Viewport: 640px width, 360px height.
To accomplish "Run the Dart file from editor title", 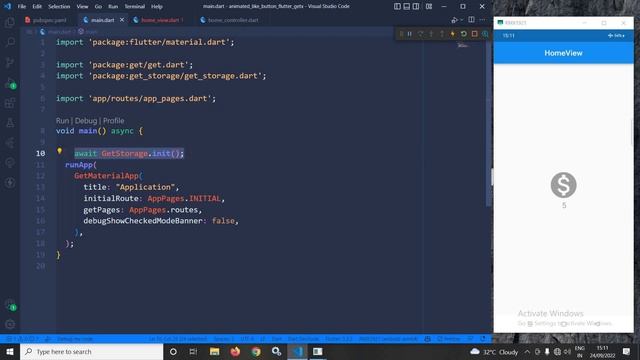I will tap(455, 20).
